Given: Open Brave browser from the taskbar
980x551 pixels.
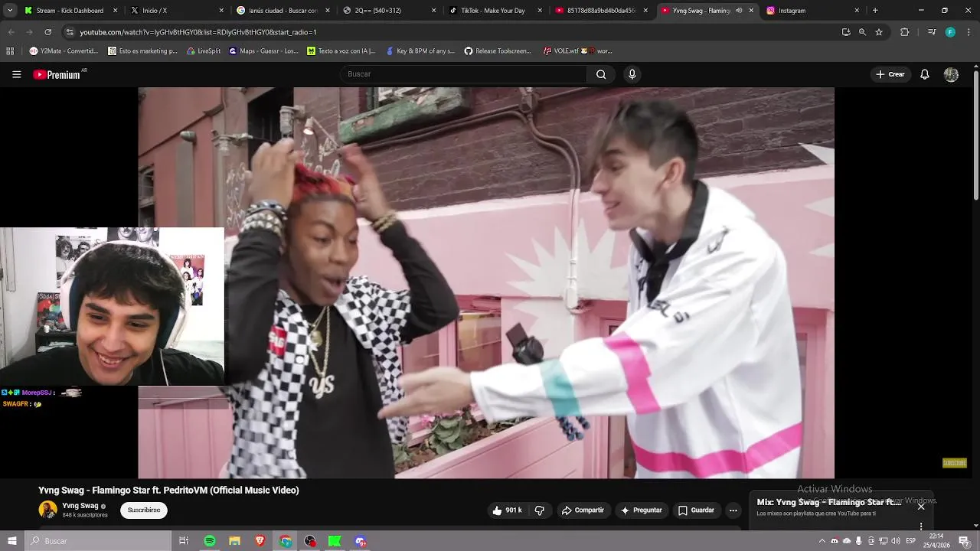Looking at the screenshot, I should click(260, 541).
